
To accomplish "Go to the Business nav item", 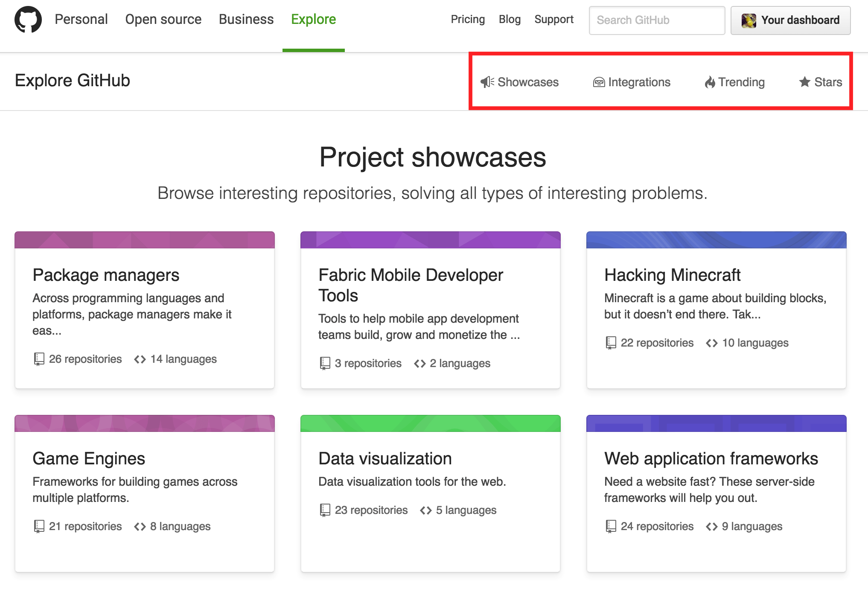I will [246, 19].
